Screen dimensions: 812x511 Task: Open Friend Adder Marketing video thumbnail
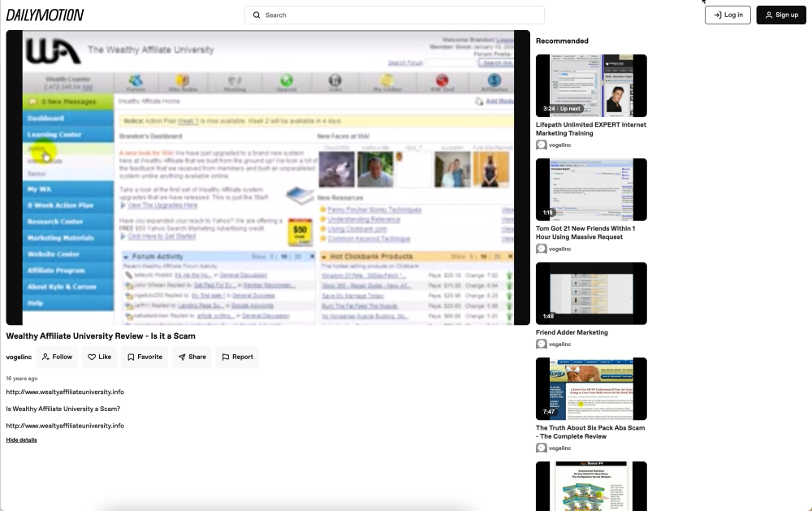click(x=591, y=292)
